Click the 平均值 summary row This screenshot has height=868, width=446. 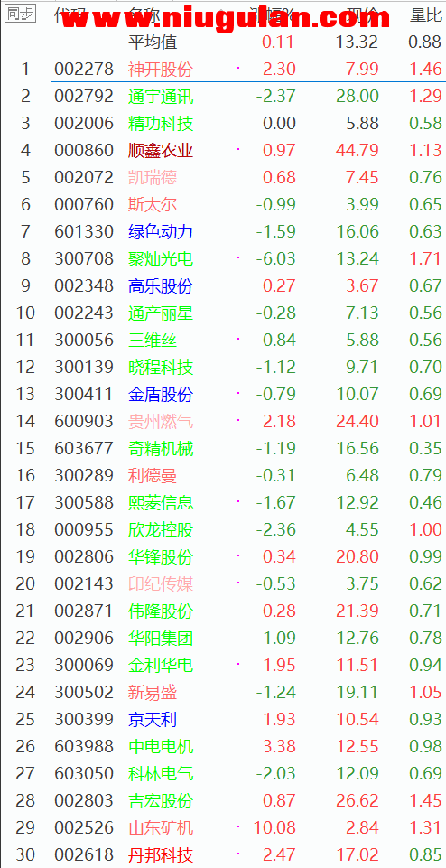point(223,42)
